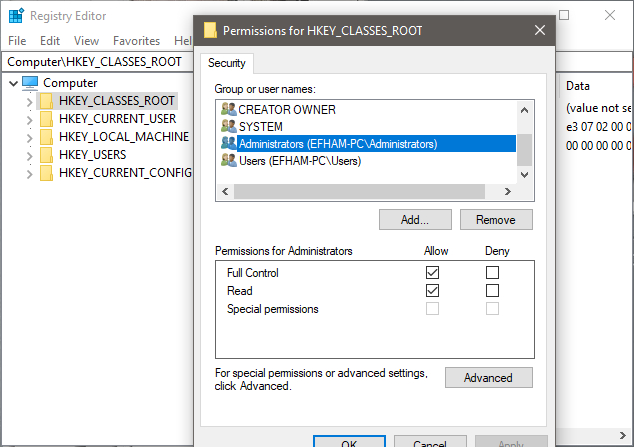634x447 pixels.
Task: Open the Favorites menu
Action: pyautogui.click(x=136, y=41)
